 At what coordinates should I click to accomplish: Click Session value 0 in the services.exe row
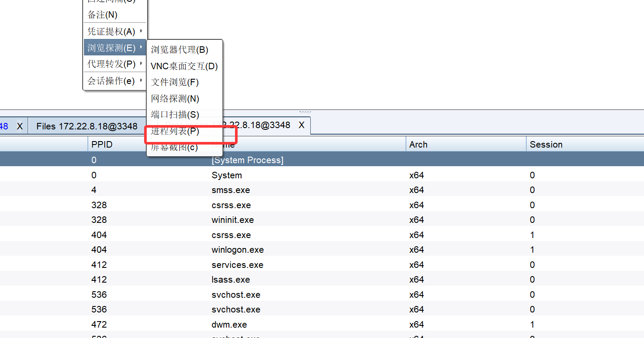(532, 265)
